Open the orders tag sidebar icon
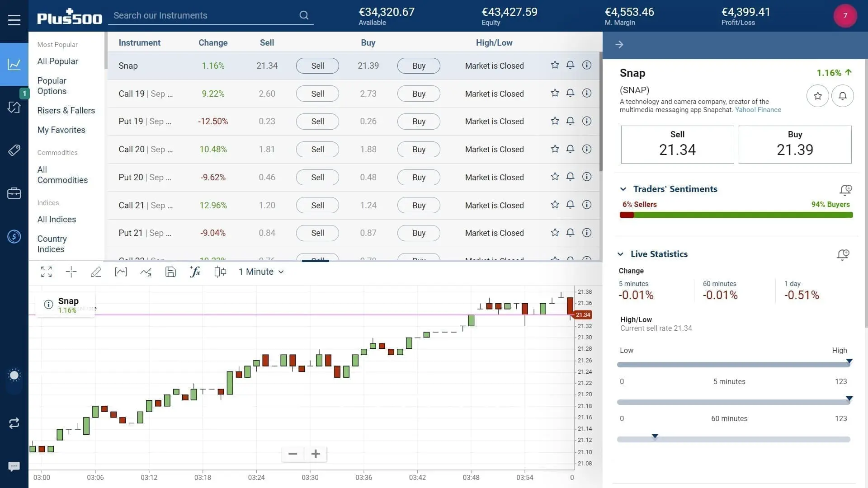This screenshot has height=488, width=868. click(14, 150)
